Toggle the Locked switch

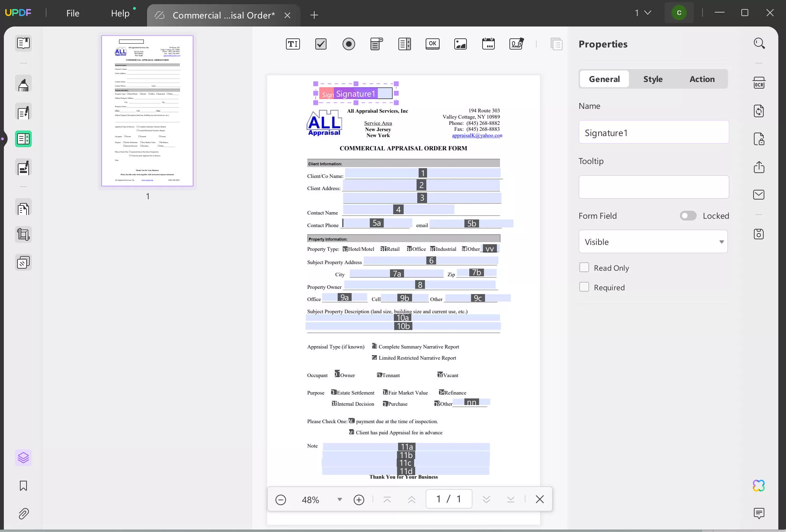[x=688, y=216]
